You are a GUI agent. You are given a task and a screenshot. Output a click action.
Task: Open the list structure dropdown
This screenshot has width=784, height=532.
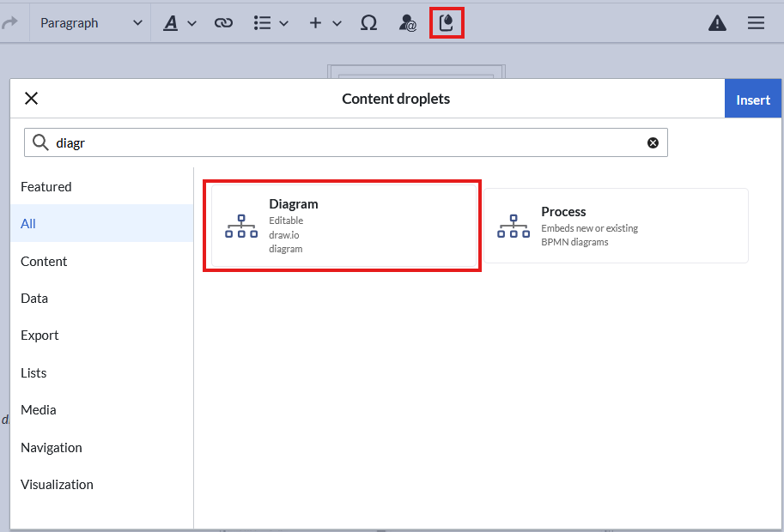(x=270, y=23)
